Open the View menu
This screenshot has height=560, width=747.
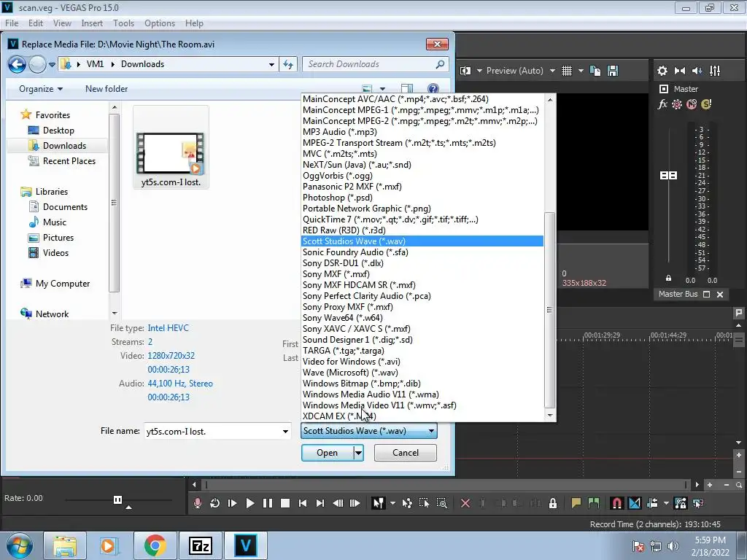(x=62, y=23)
